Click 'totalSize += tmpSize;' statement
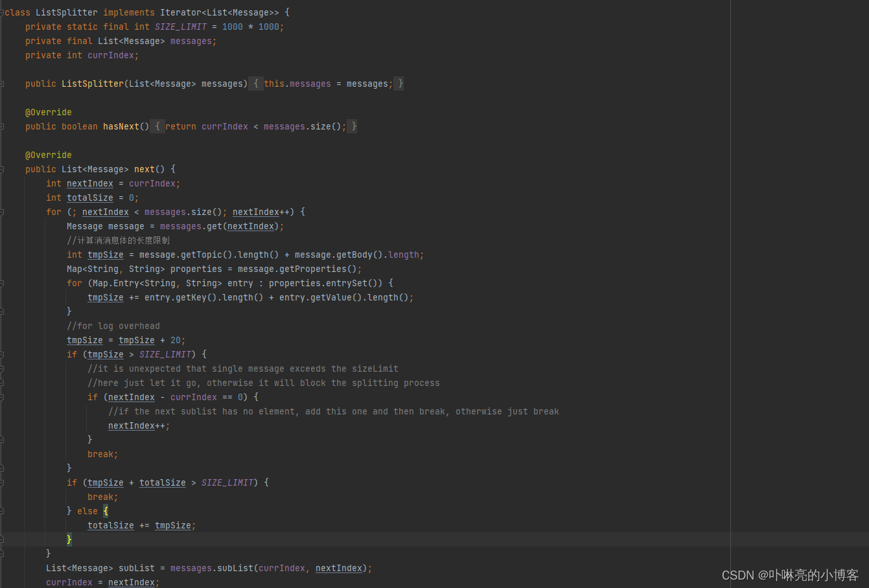The image size is (869, 588). pyautogui.click(x=142, y=525)
